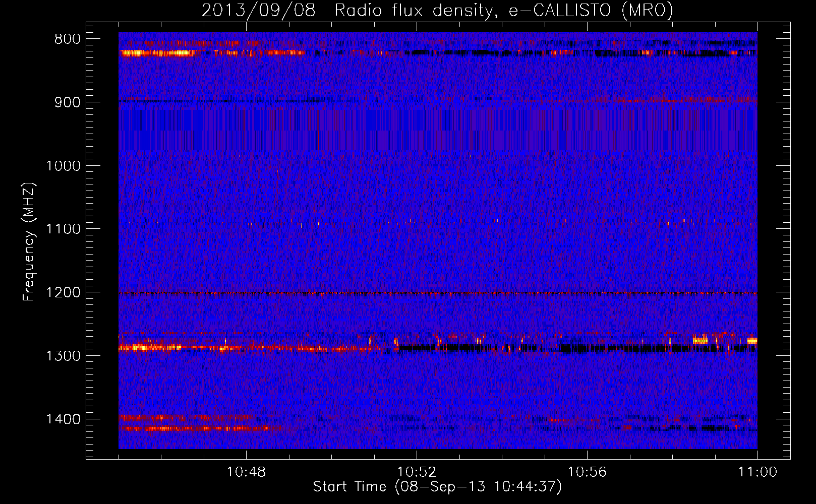This screenshot has height=504, width=816.
Task: Select the 10:52 time tick label
Action: [x=417, y=472]
